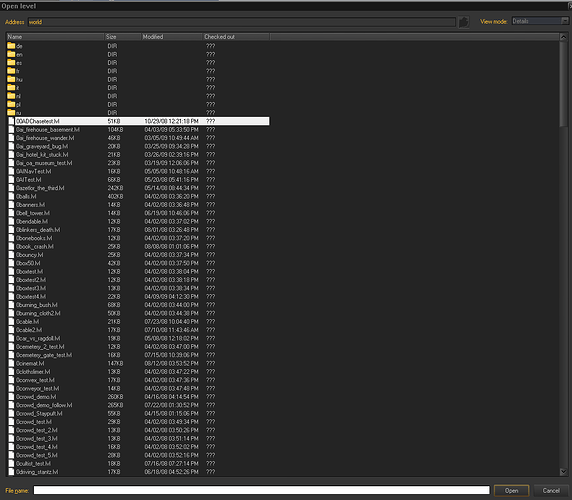Open the View mode dropdown showing Details
This screenshot has width=572, height=500.
coord(540,21)
